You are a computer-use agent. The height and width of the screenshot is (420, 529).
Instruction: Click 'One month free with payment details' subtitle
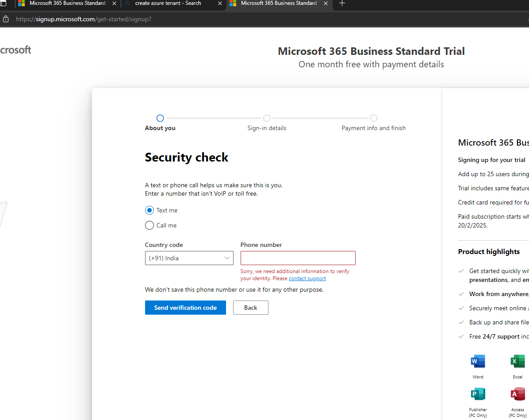point(371,65)
